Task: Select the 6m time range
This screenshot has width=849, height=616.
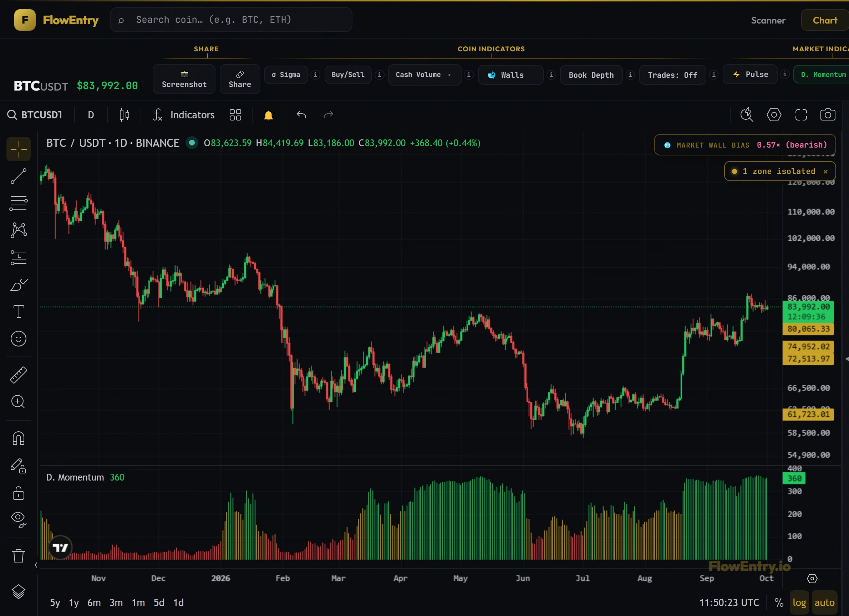Action: [x=94, y=602]
